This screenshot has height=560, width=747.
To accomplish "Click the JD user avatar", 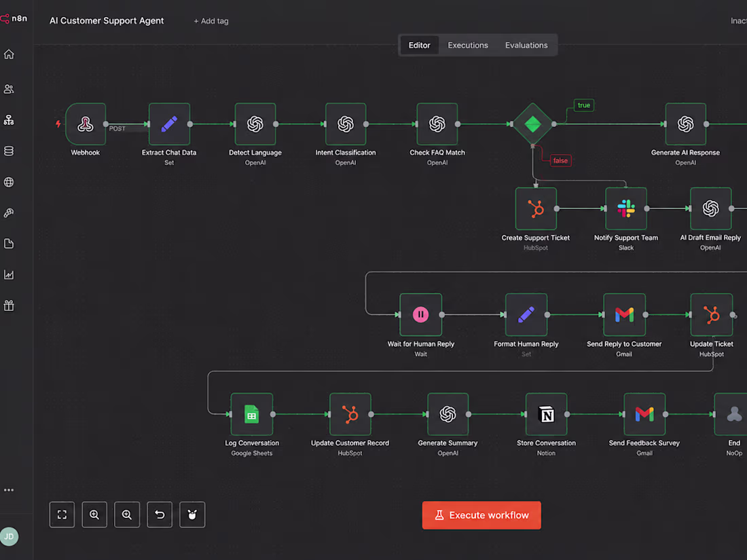I will click(x=9, y=537).
